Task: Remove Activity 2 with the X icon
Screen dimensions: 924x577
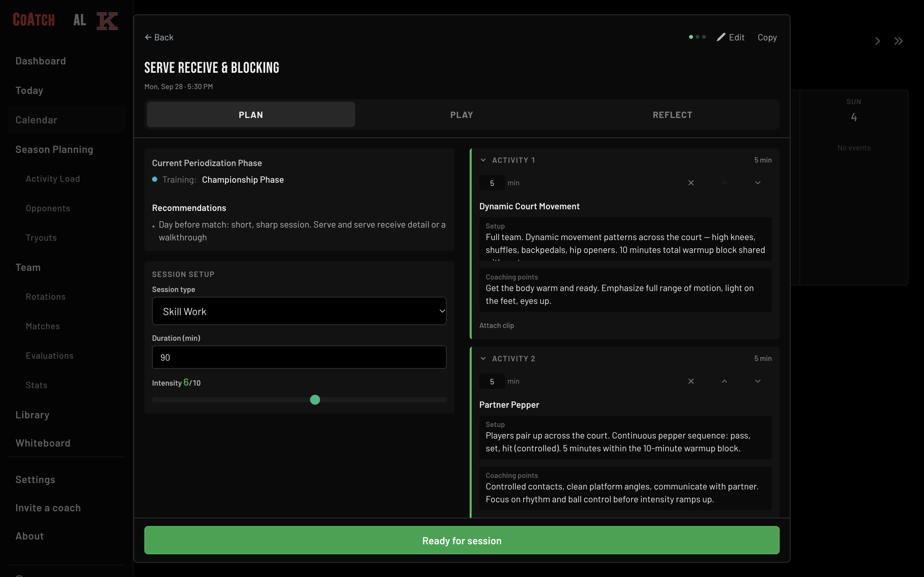Action: (x=691, y=381)
